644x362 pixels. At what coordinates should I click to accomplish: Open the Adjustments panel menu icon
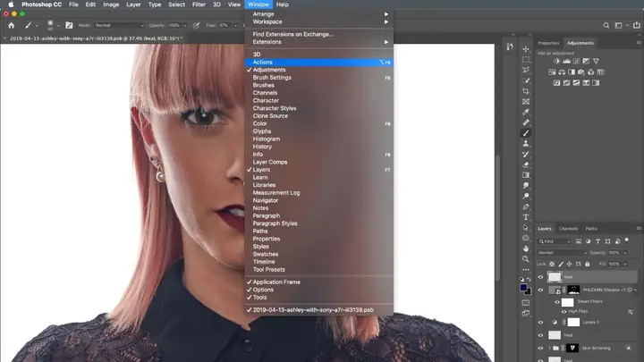(639, 43)
